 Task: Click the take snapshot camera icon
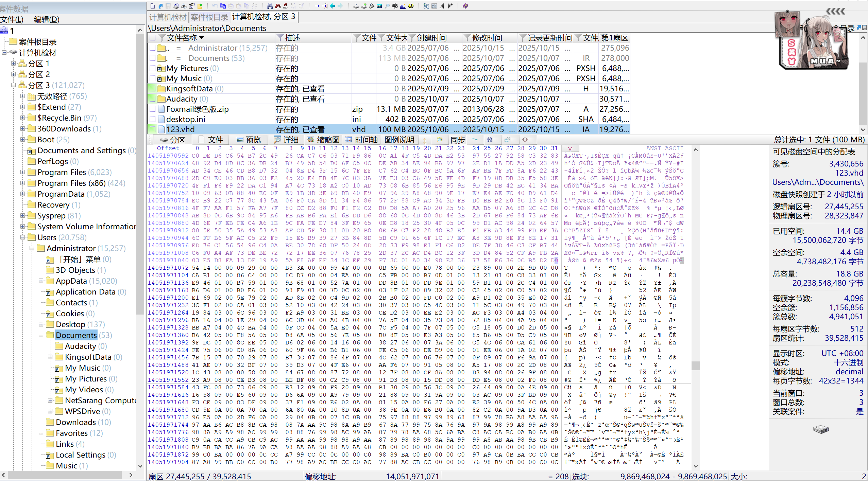(395, 6)
